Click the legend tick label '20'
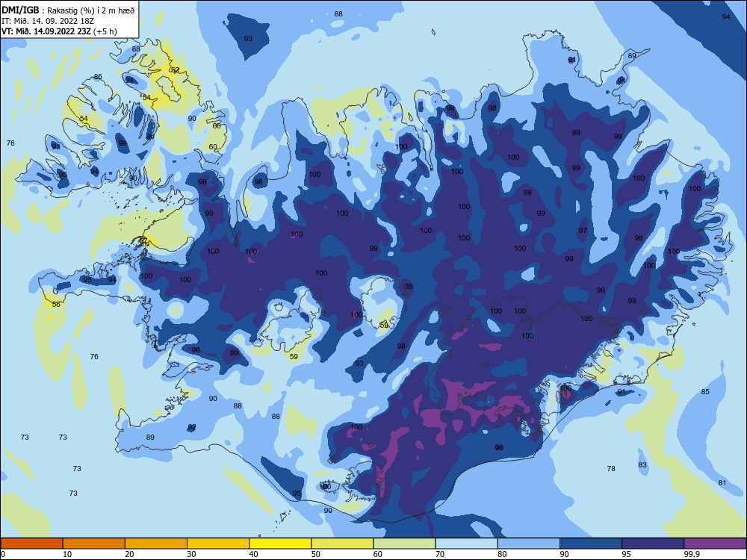 129,554
